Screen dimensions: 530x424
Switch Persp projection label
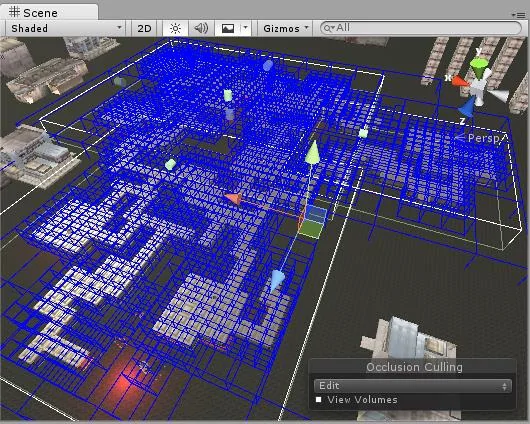click(483, 138)
